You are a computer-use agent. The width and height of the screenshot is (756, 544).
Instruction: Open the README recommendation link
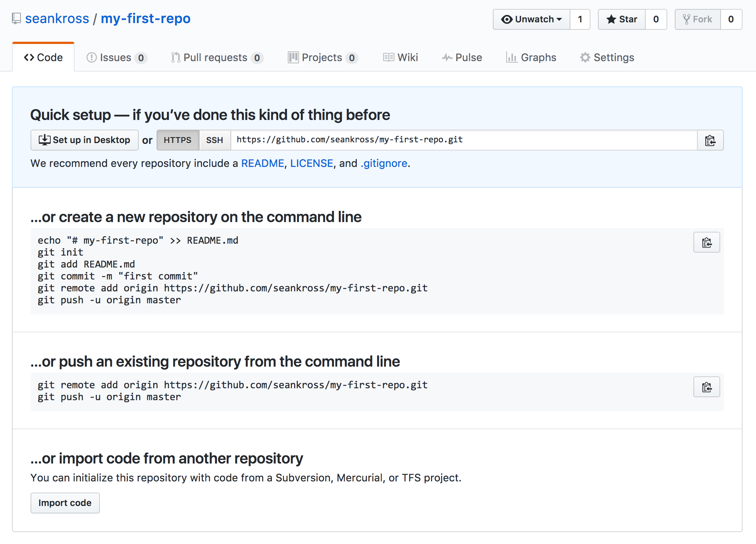[x=263, y=164]
